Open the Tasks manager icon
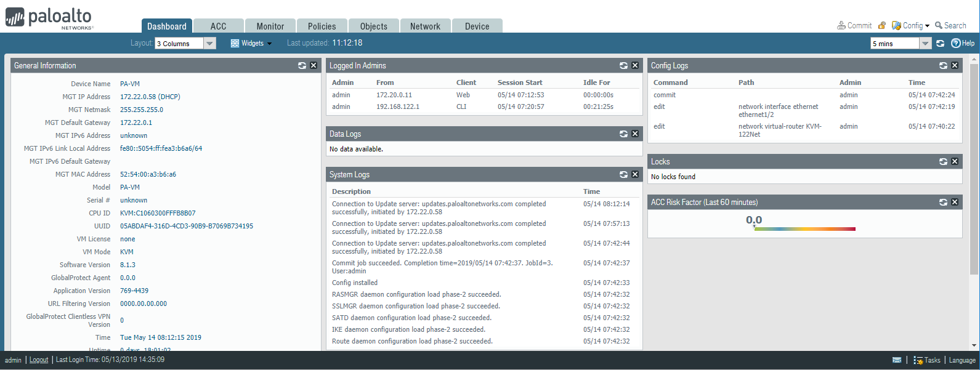Viewport: 980px width, 370px height. [x=927, y=360]
